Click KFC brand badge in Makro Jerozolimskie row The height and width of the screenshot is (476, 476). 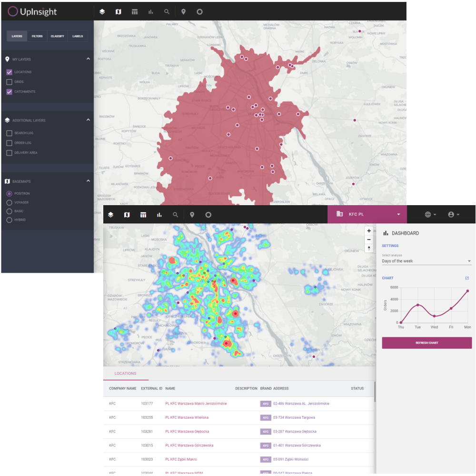[266, 404]
